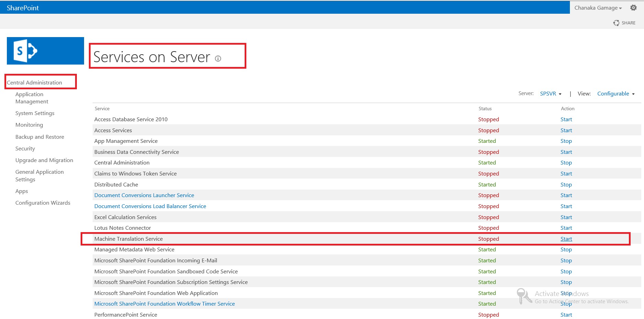Image resolution: width=644 pixels, height=319 pixels.
Task: Stop Foundation Subscription Settings Service
Action: [566, 282]
